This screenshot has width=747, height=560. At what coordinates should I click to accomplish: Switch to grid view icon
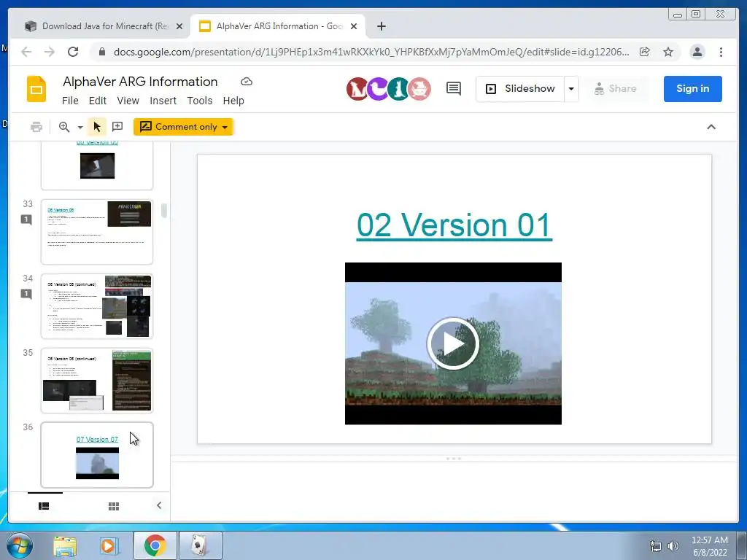point(113,506)
